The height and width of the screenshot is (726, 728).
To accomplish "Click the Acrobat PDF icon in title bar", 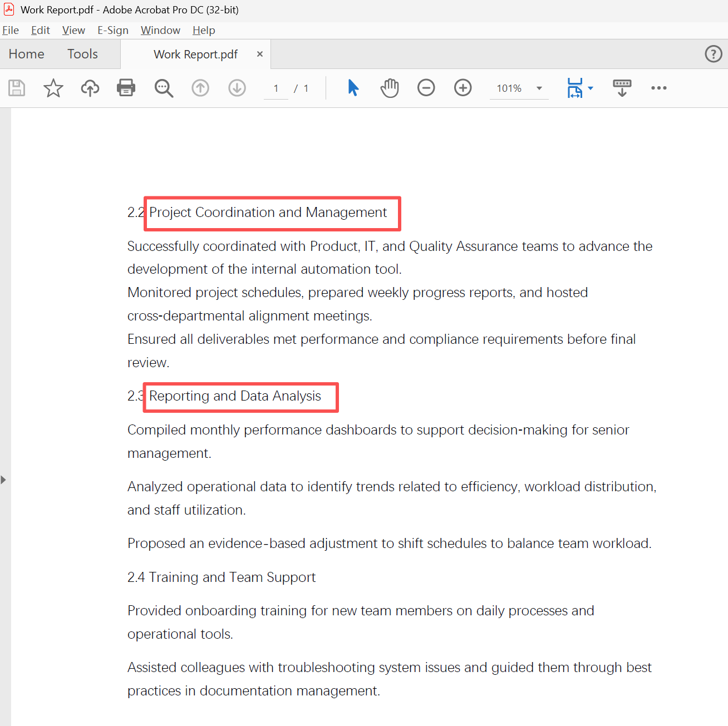I will pos(9,9).
